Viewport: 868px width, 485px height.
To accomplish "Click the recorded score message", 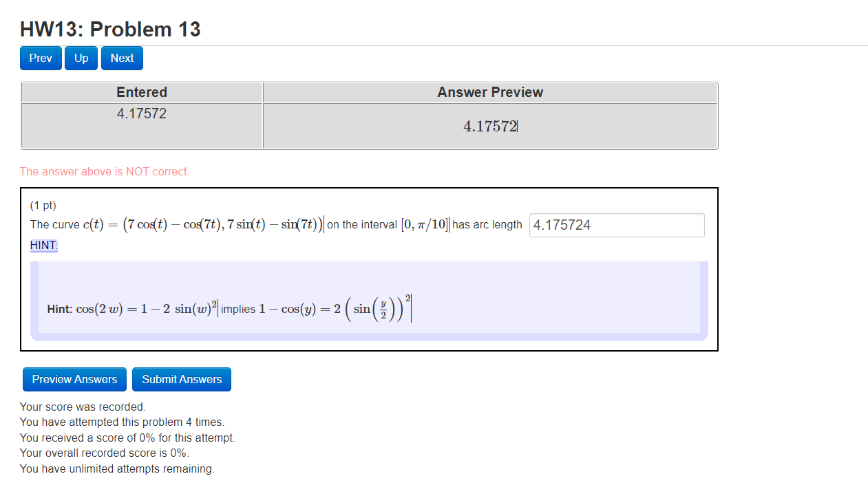I will 81,407.
